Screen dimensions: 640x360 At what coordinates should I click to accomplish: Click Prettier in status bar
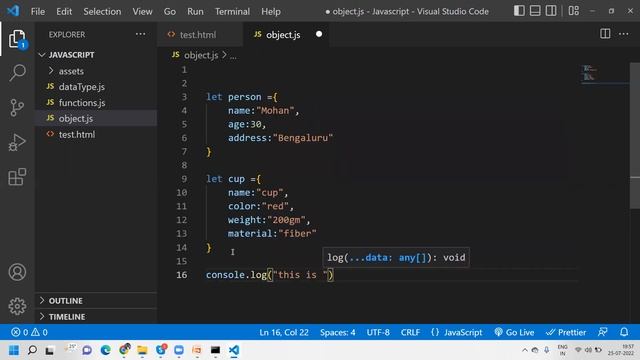coord(566,332)
